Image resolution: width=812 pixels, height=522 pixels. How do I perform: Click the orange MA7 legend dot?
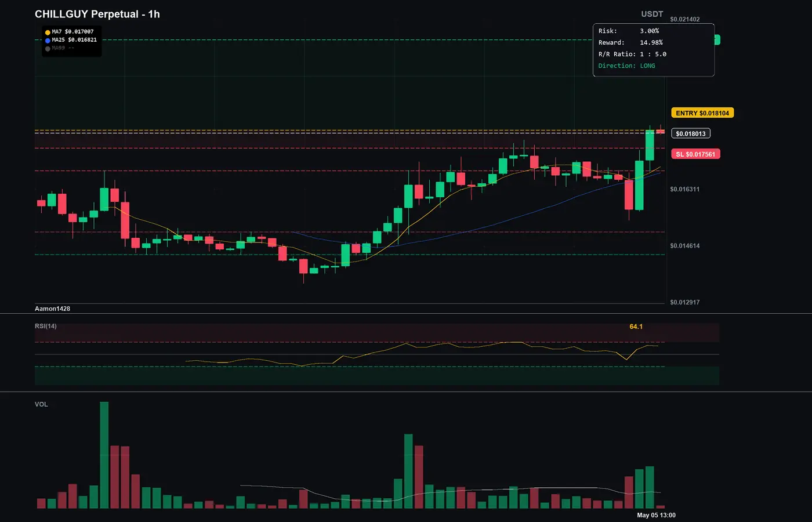coord(48,32)
